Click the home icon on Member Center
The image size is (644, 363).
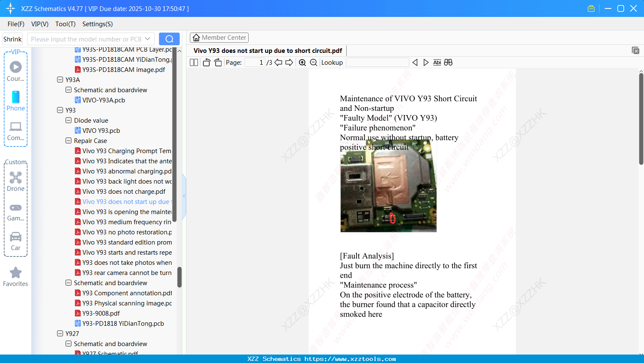(x=196, y=38)
